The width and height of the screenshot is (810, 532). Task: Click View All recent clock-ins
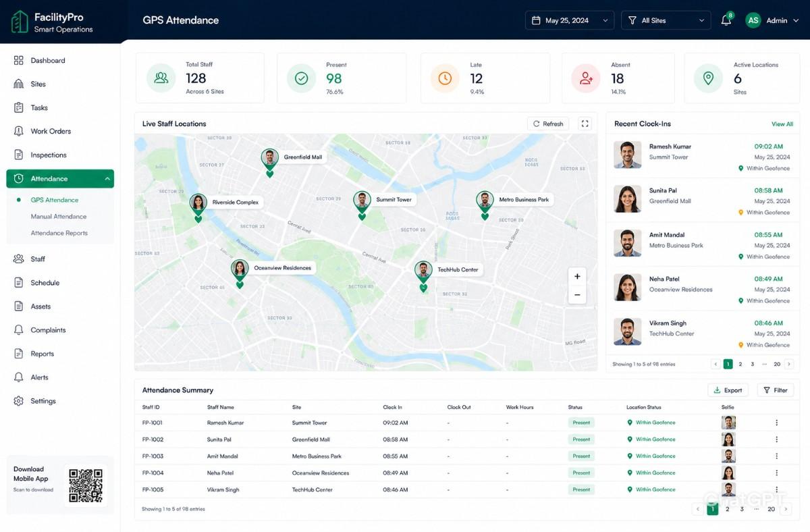point(782,124)
